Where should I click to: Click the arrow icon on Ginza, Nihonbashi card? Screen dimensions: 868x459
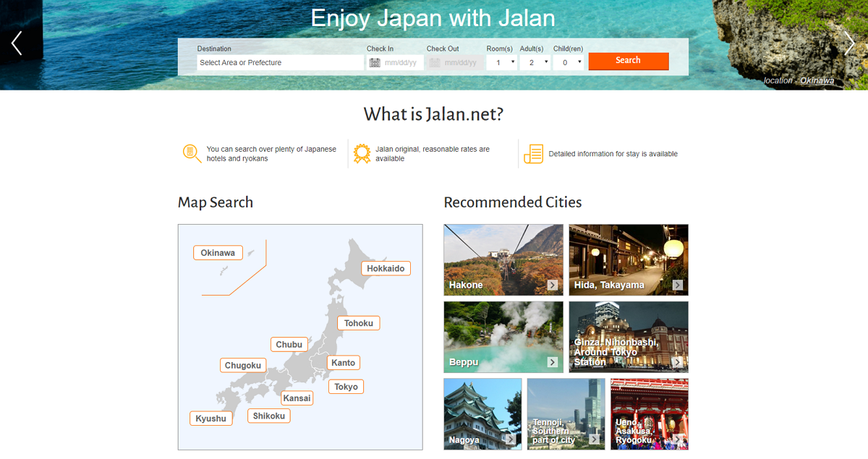[x=678, y=362]
